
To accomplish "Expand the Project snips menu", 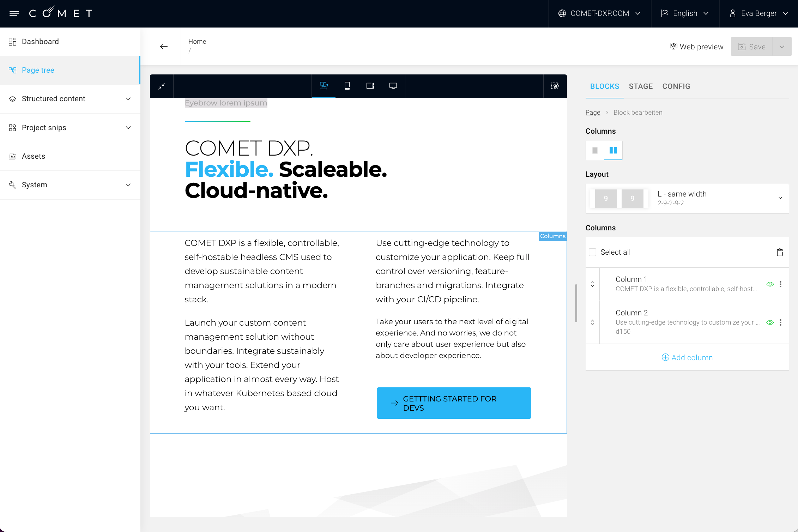I will point(70,128).
